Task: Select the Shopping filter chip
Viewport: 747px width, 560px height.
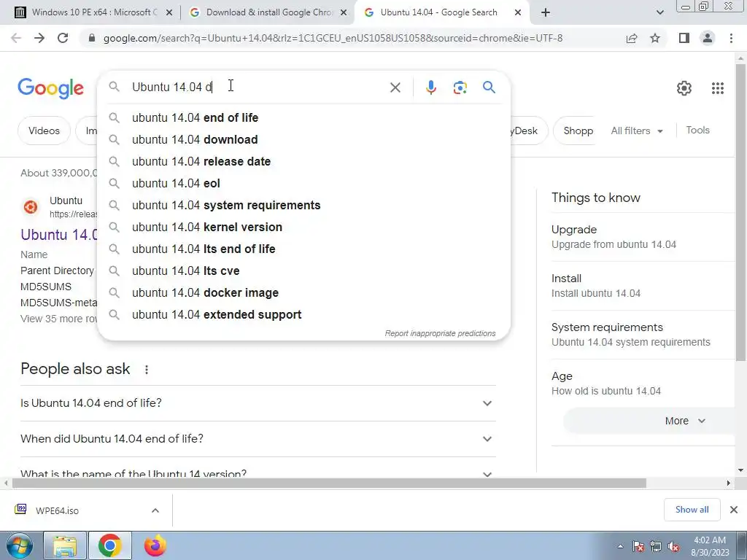Action: [x=575, y=131]
